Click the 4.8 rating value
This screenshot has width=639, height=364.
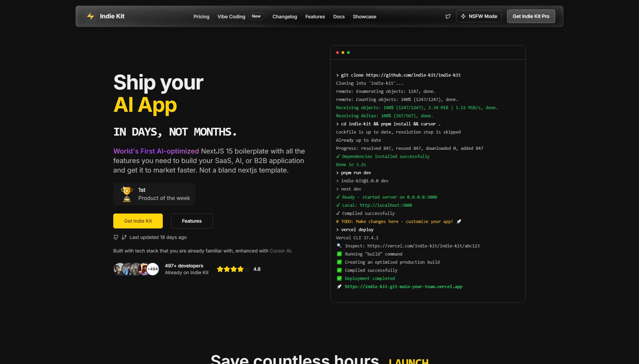click(x=257, y=269)
